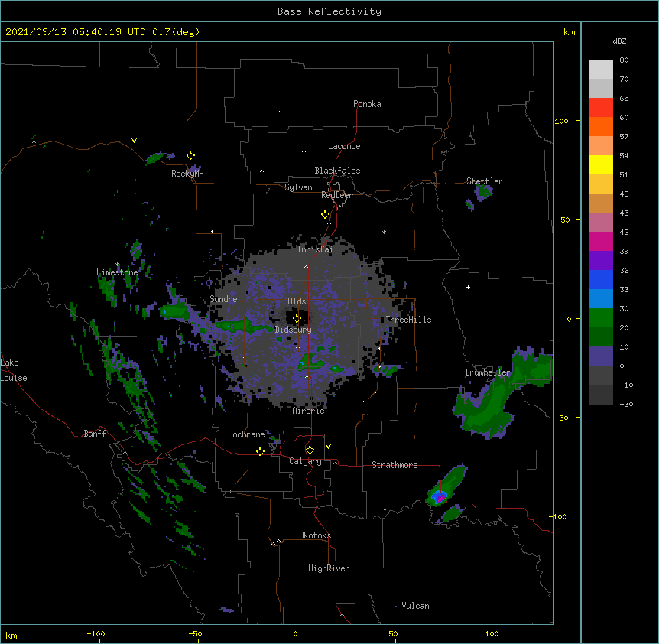This screenshot has height=644, width=659.
Task: Click the Cochrane town label
Action: [x=246, y=434]
